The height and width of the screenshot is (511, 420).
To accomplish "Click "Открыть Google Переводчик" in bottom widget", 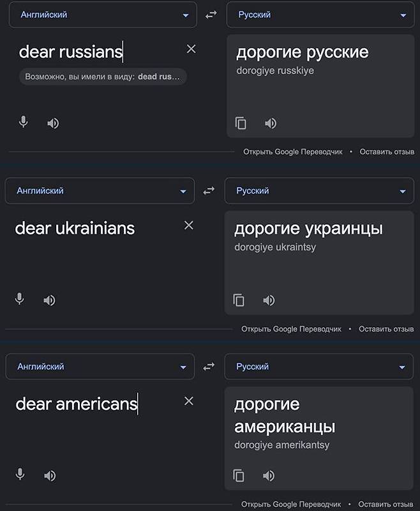I will (x=291, y=505).
